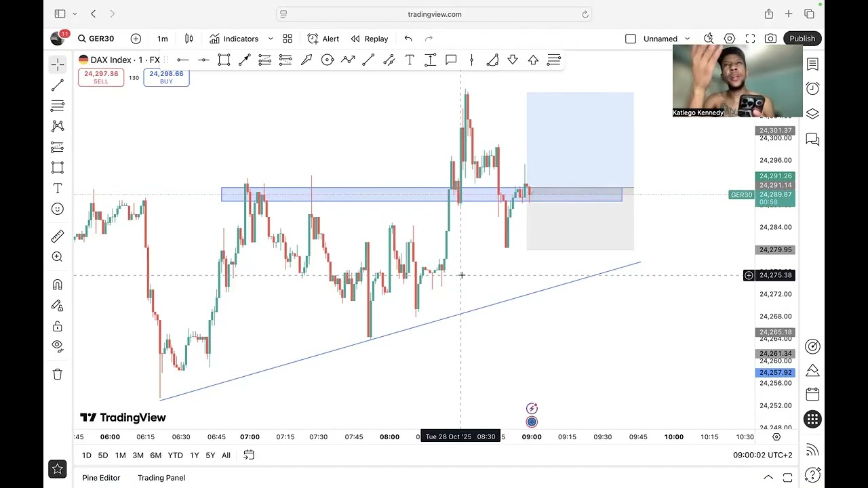Add a symbol with the plus icon
This screenshot has width=868, height=488.
tap(136, 39)
